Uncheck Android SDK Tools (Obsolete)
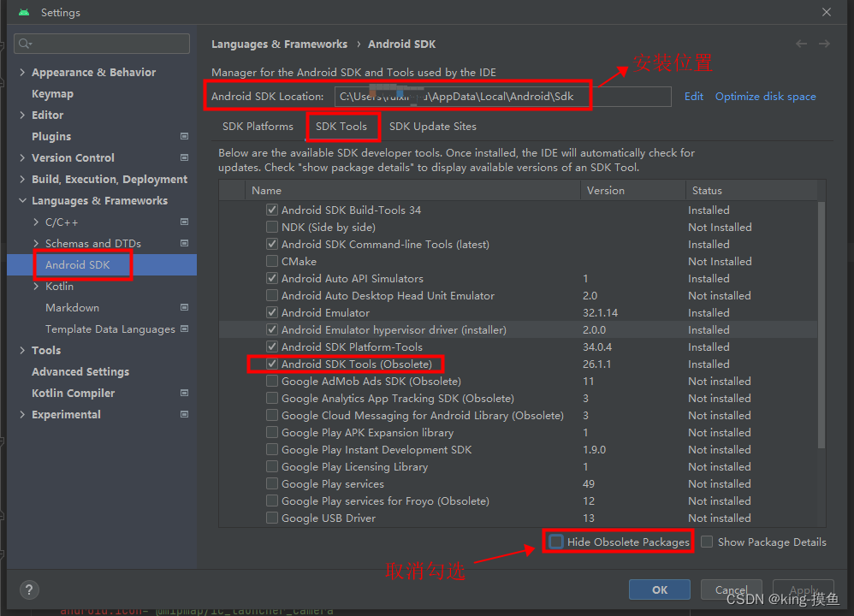 tap(272, 364)
